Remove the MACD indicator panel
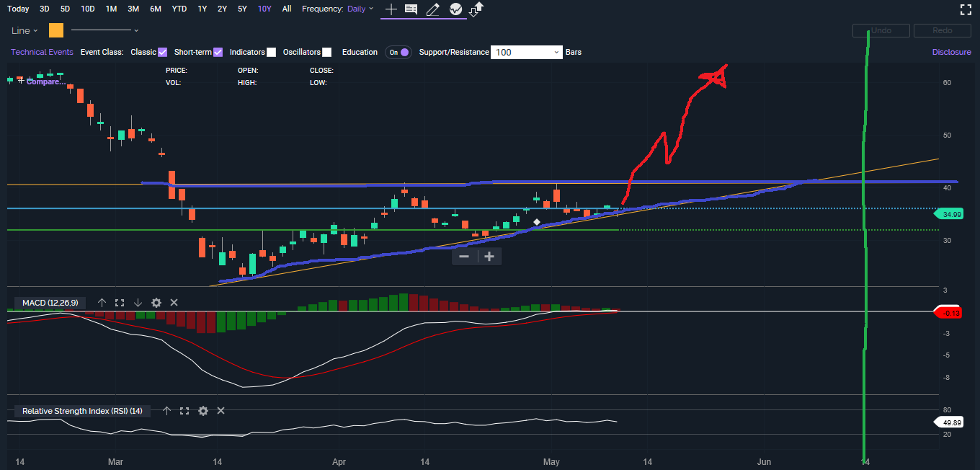Screen dimensions: 980x470 coord(174,303)
